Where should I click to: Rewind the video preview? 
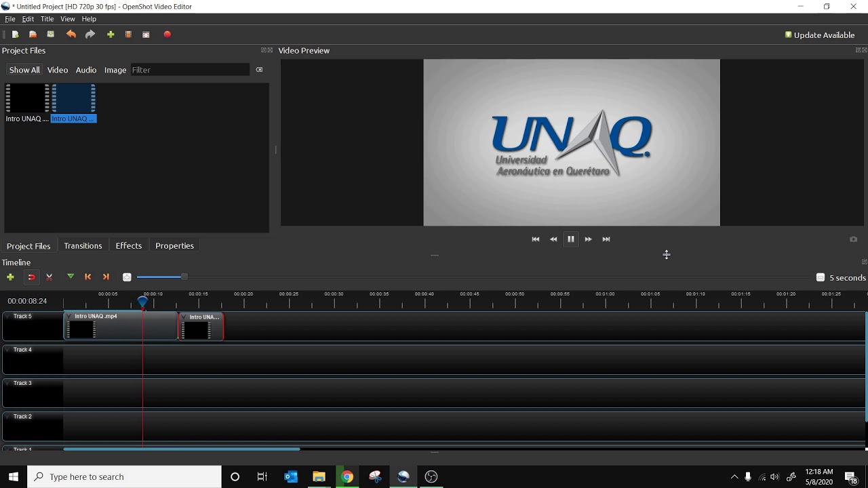(x=553, y=239)
